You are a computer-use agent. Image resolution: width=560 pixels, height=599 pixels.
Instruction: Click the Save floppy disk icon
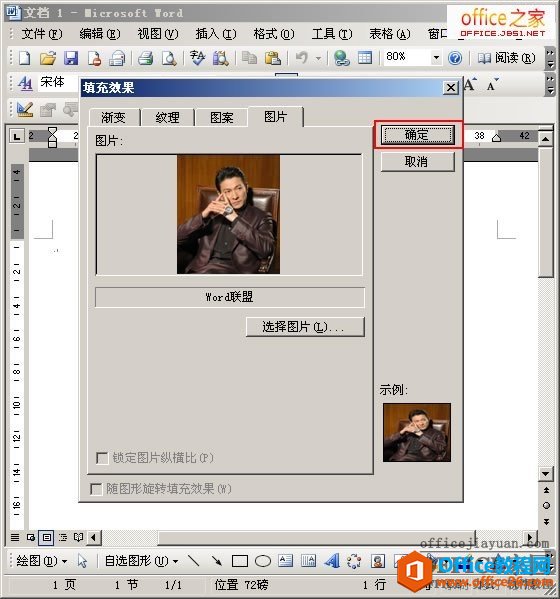pyautogui.click(x=71, y=58)
